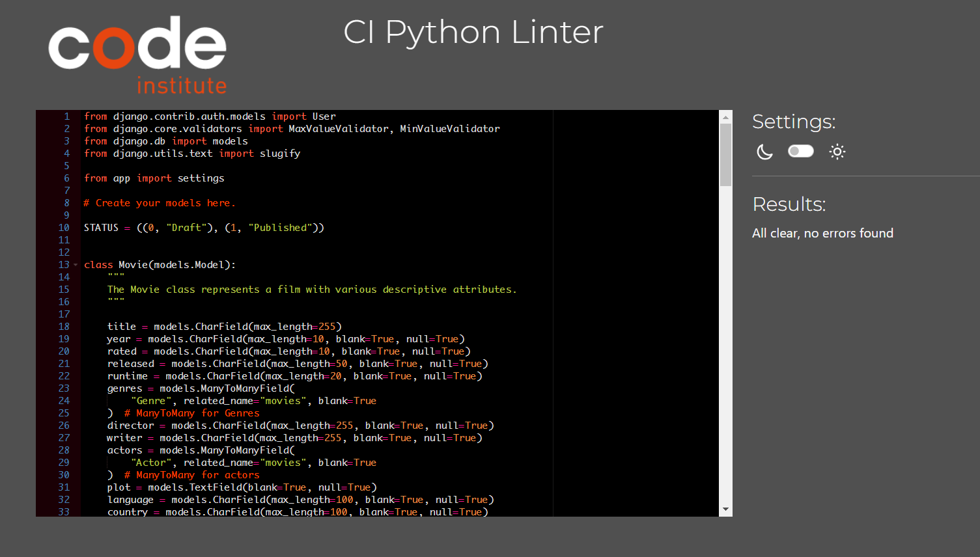980x557 pixels.
Task: Click the CI Python Linter title
Action: [x=473, y=32]
